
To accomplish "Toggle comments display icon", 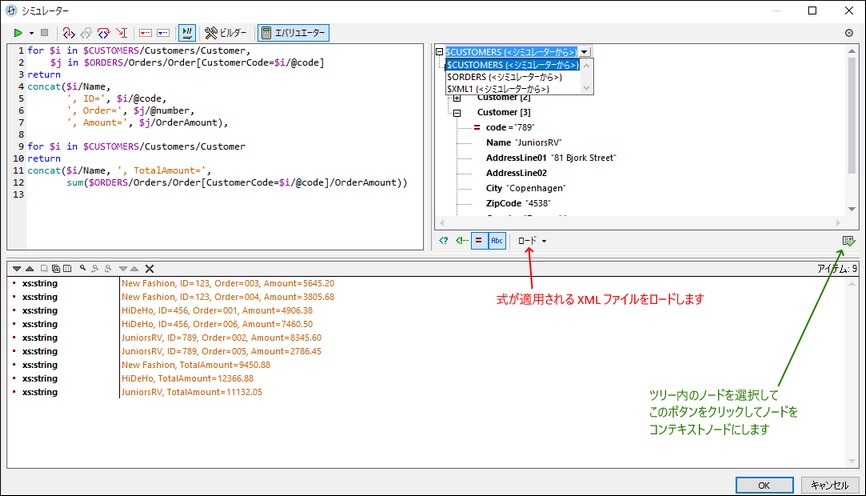I will [462, 241].
